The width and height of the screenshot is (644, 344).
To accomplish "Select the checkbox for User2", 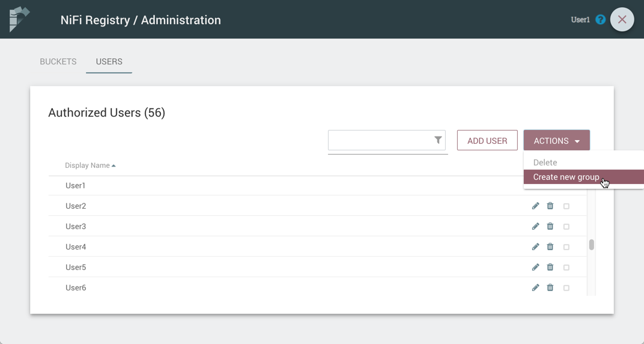I will click(566, 206).
